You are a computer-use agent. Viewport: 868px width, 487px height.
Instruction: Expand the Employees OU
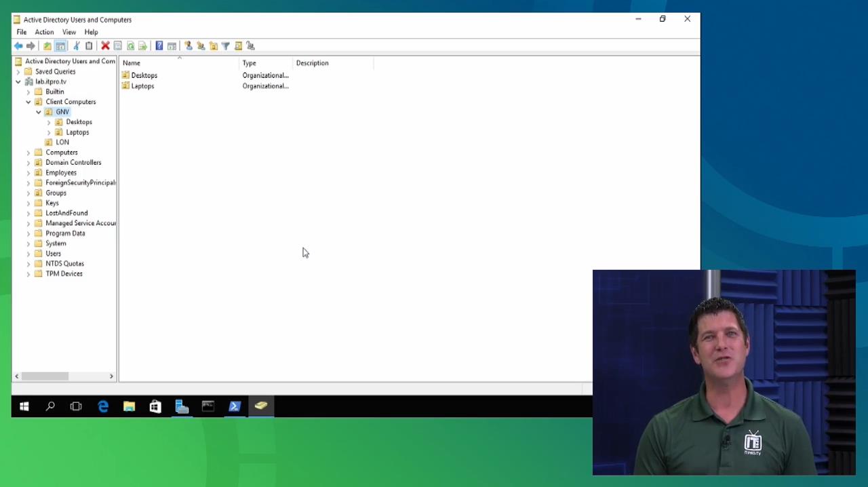tap(28, 172)
